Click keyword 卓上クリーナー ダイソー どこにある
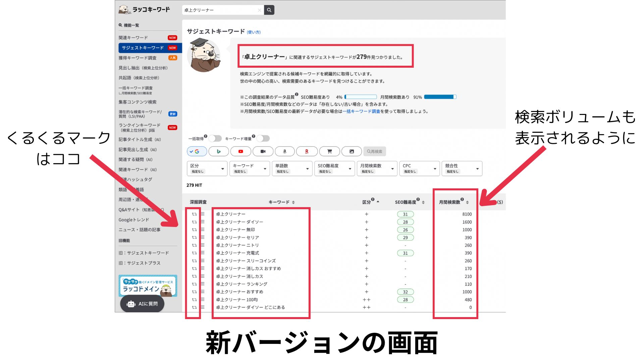 tap(251, 307)
